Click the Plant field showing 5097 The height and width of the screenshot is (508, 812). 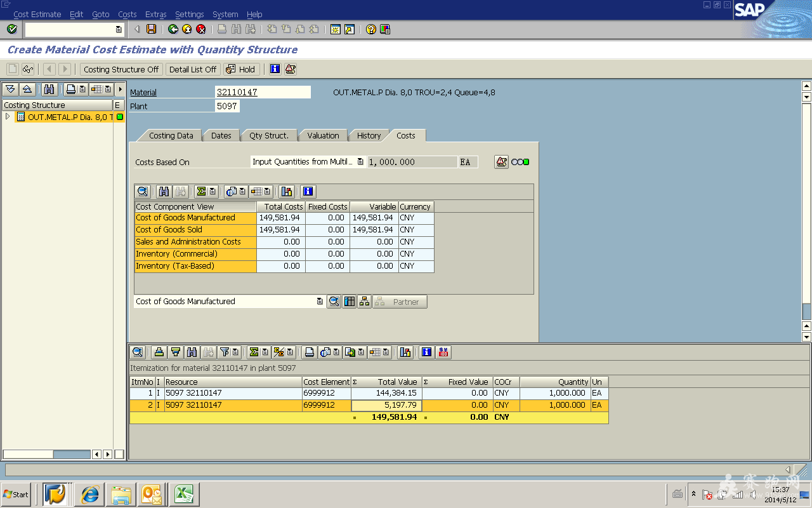point(227,106)
